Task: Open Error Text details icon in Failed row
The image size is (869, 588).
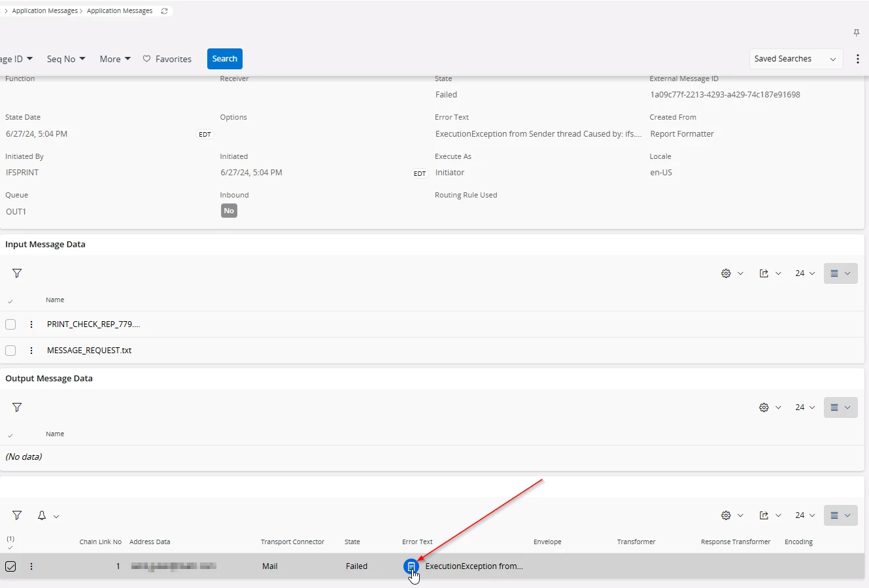Action: coord(411,566)
